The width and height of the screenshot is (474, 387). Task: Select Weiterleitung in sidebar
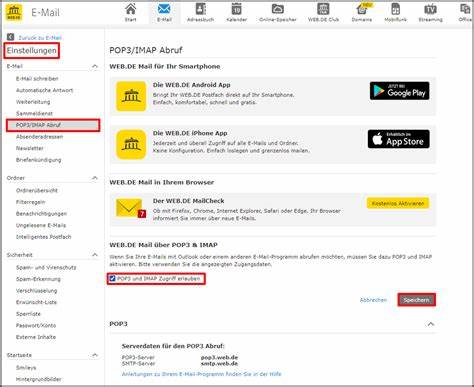(33, 102)
